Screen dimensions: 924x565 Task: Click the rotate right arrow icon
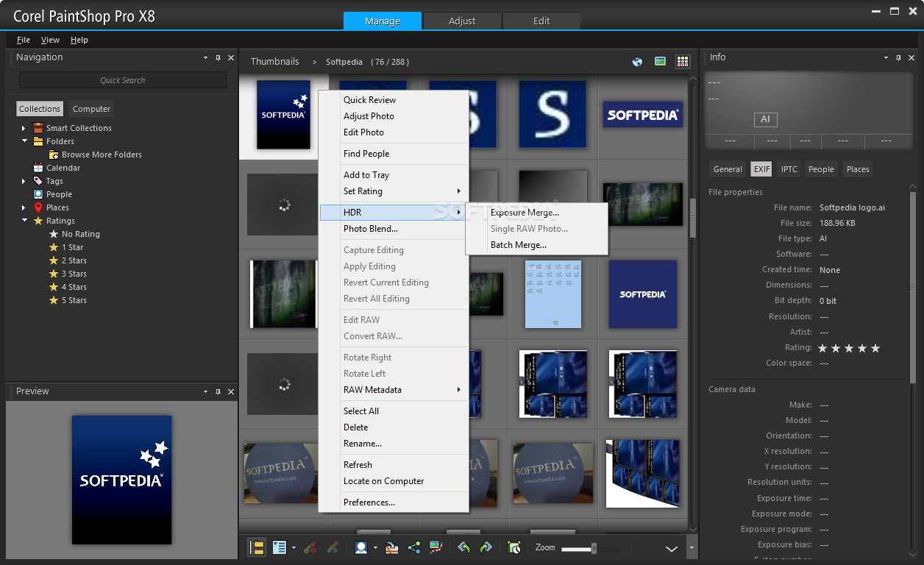[486, 547]
